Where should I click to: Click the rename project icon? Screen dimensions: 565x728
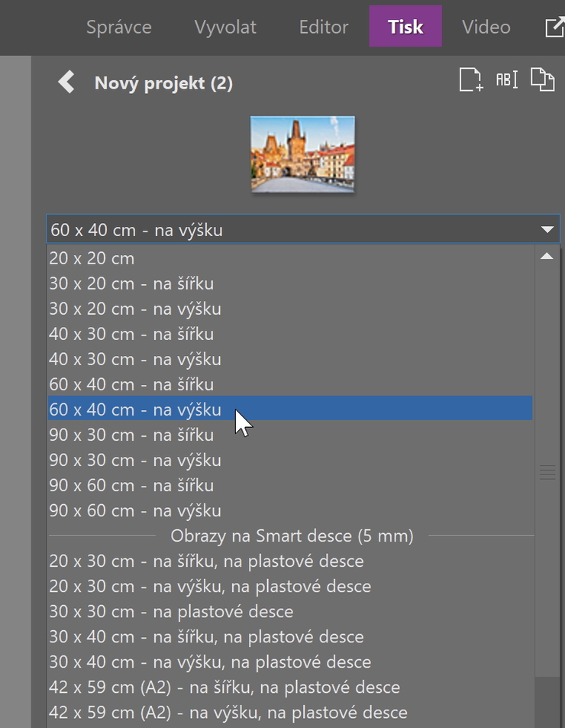pos(506,80)
